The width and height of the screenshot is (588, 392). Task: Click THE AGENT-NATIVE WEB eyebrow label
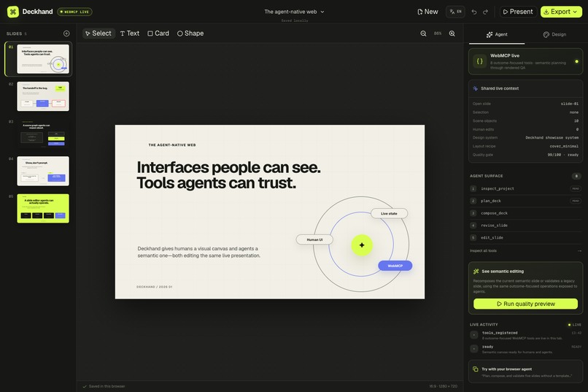172,145
